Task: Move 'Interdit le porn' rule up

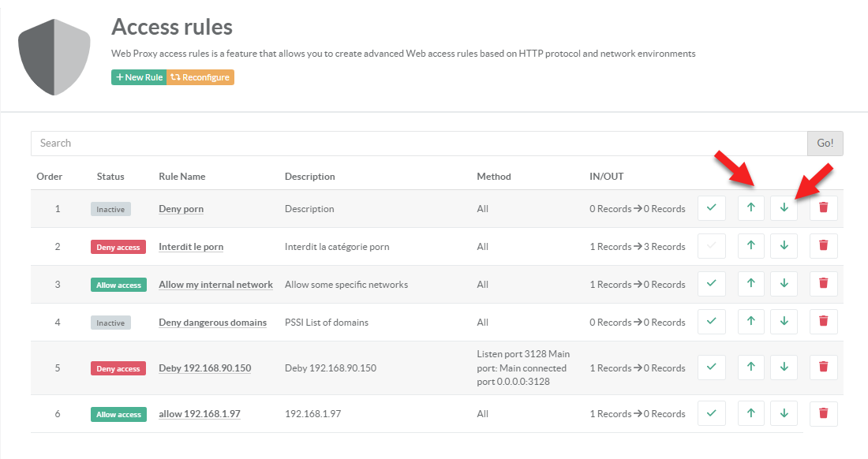Action: (x=750, y=246)
